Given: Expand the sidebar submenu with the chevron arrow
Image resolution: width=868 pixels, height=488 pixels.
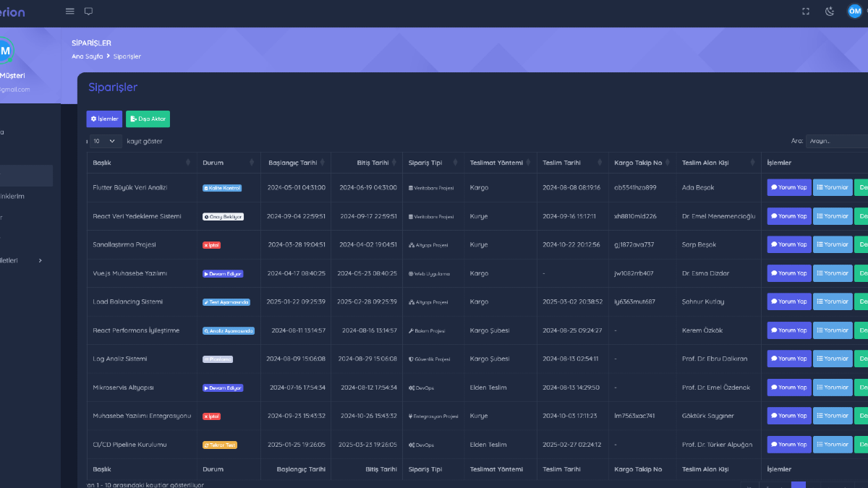Looking at the screenshot, I should pos(41,260).
